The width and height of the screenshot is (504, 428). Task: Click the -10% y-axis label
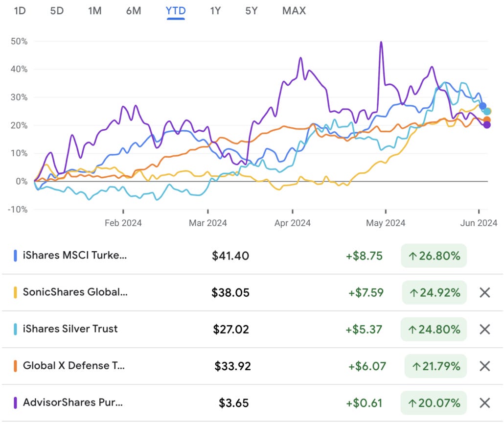coord(18,209)
